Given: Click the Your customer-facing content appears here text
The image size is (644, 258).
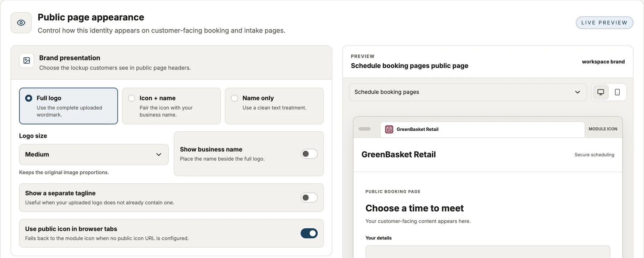Looking at the screenshot, I should coord(418,221).
